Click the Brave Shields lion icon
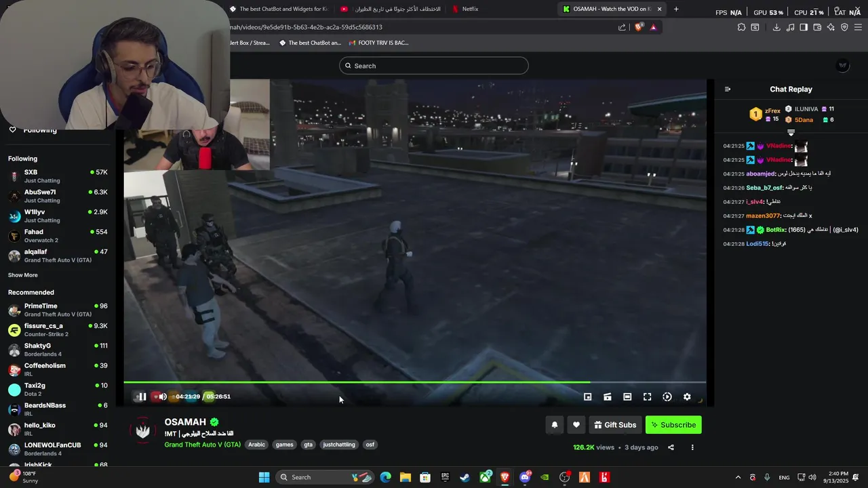 [639, 27]
